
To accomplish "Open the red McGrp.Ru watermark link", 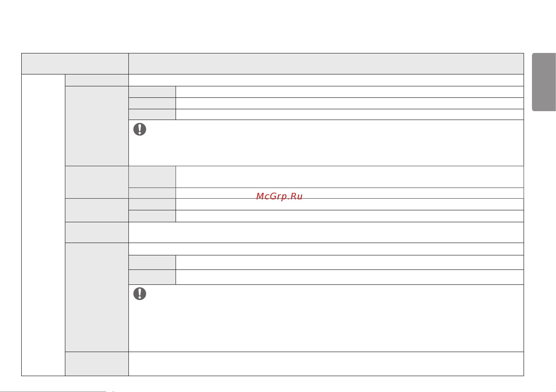I will point(279,196).
